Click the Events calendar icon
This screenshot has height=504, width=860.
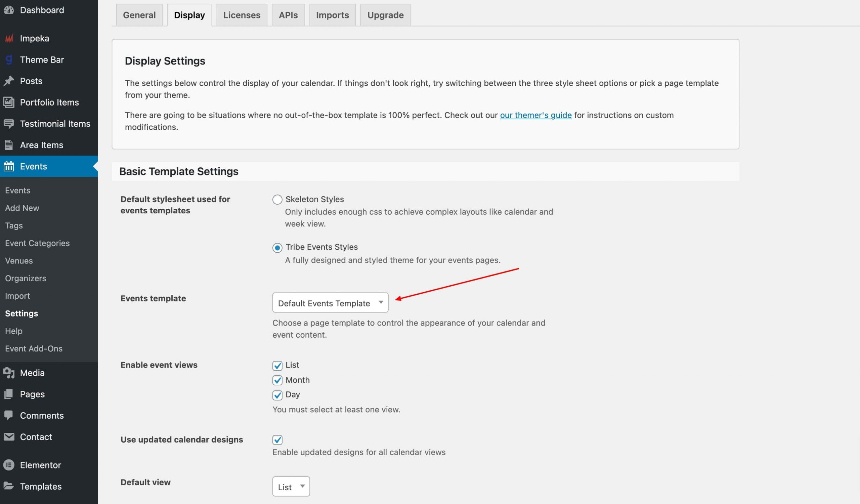(9, 166)
